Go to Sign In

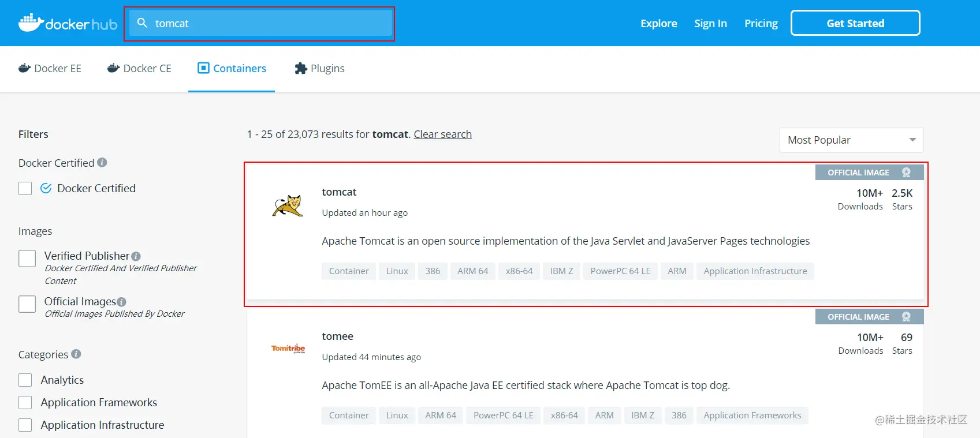(x=710, y=23)
